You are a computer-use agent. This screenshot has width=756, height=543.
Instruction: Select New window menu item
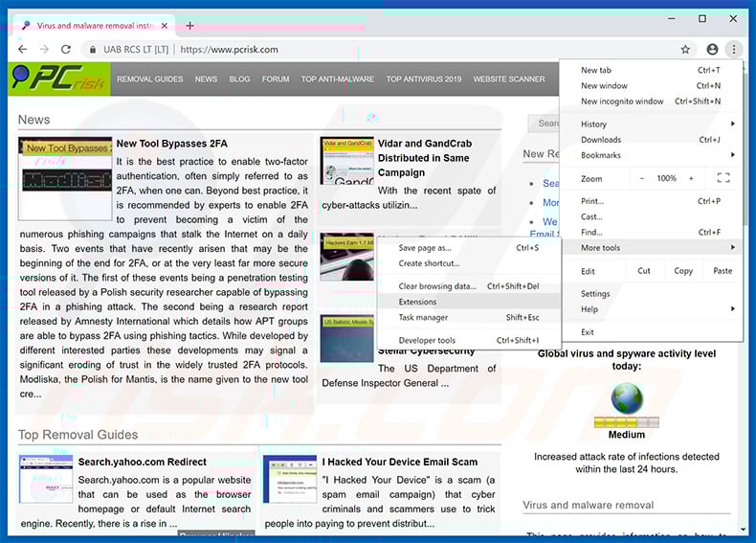coord(651,85)
